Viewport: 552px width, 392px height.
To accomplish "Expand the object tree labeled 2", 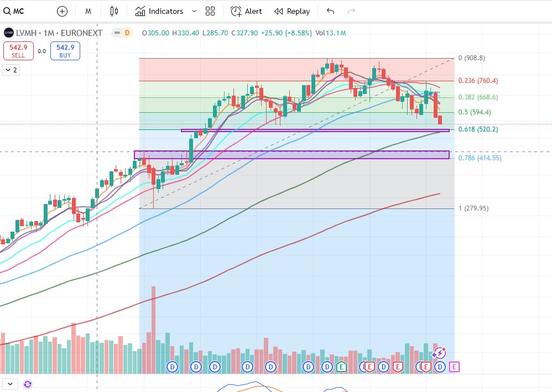I will click(11, 70).
